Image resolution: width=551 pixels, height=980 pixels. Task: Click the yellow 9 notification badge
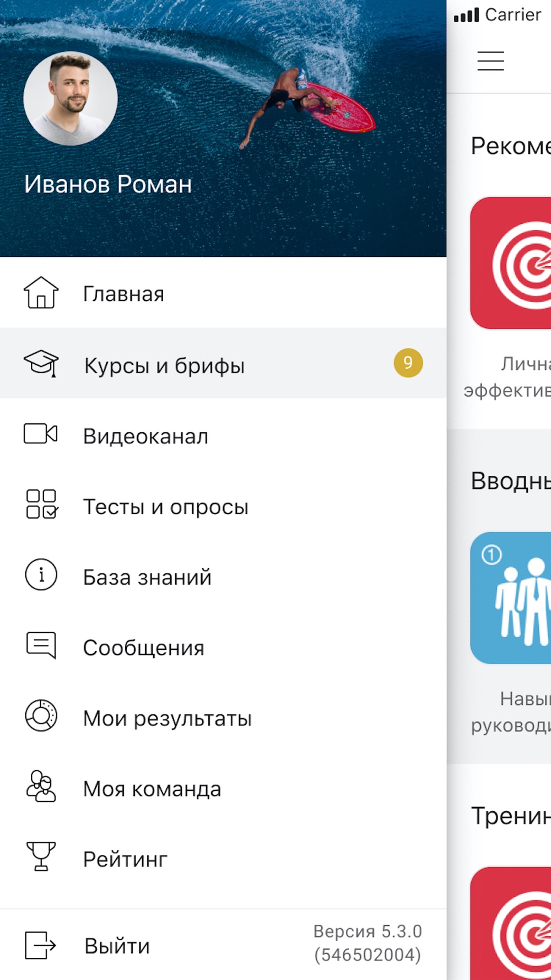tap(408, 363)
